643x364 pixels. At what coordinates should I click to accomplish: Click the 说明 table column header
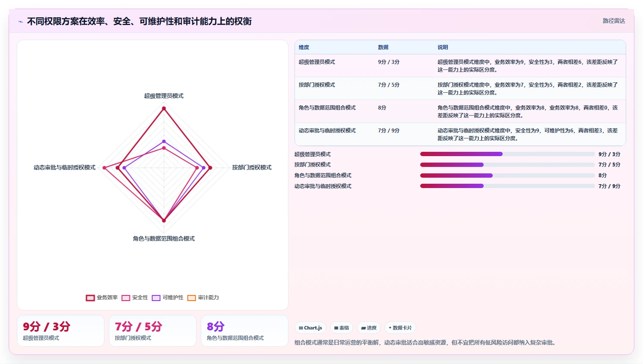443,47
